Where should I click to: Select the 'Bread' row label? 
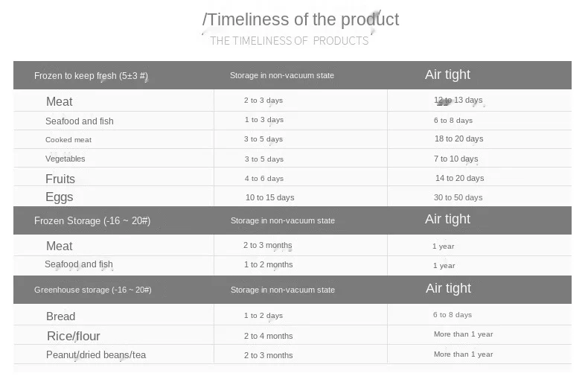point(61,316)
